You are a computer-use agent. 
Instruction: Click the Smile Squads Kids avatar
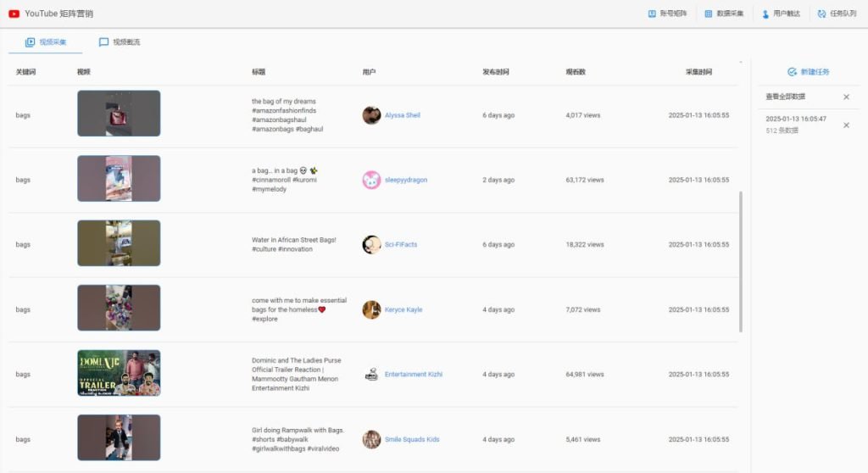click(x=371, y=439)
